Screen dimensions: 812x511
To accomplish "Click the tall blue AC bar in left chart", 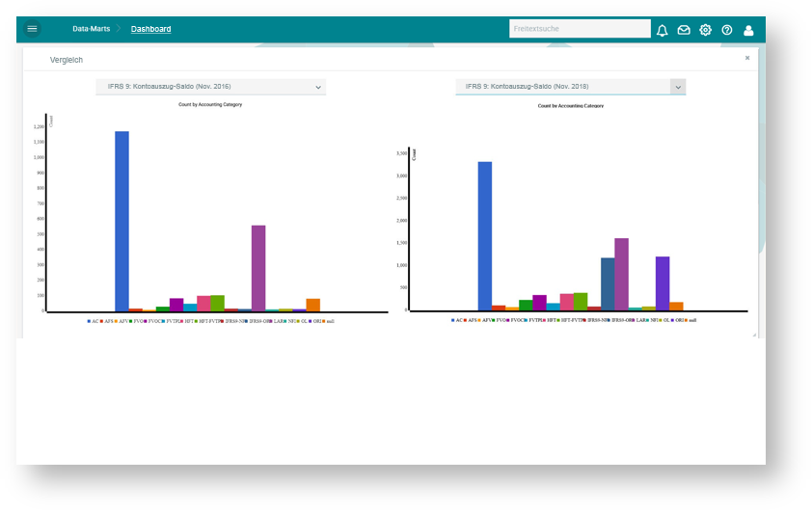I will 122,222.
